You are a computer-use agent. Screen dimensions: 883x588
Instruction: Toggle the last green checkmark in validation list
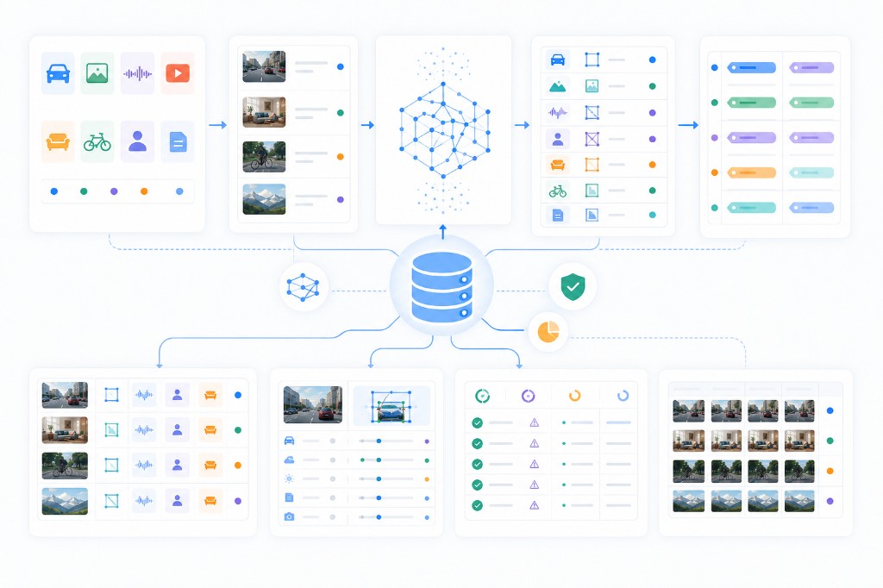477,505
